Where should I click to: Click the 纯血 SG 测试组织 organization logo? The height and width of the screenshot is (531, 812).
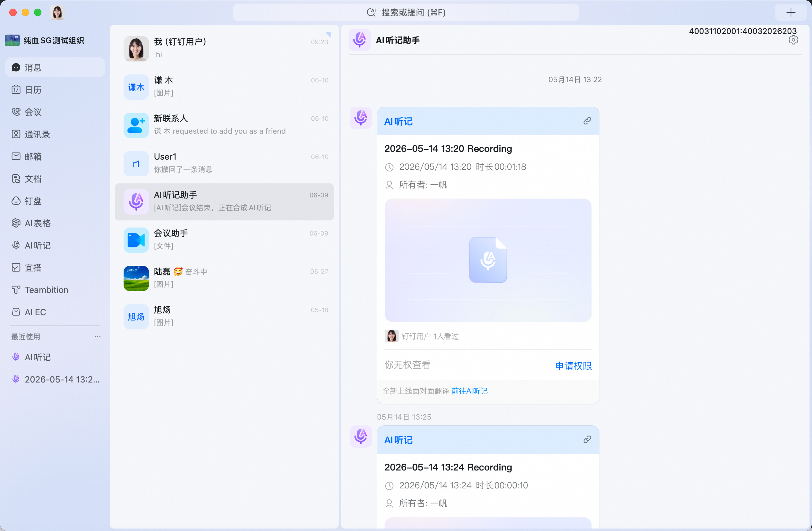point(12,40)
